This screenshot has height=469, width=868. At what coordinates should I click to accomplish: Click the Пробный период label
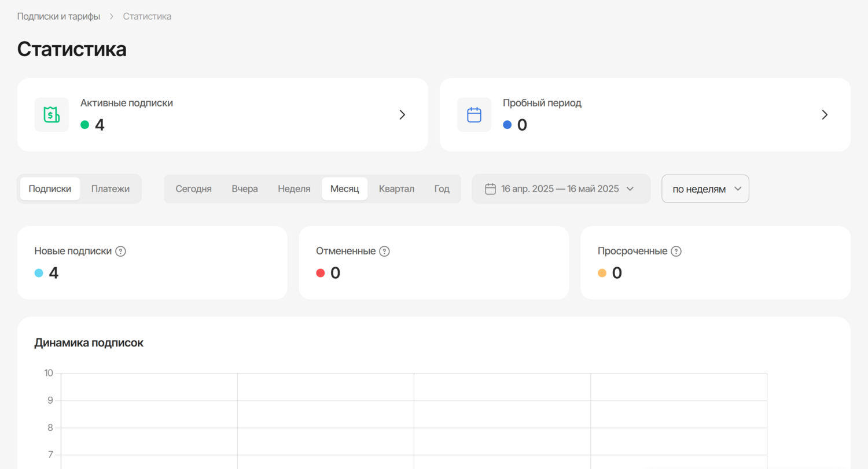tap(542, 103)
